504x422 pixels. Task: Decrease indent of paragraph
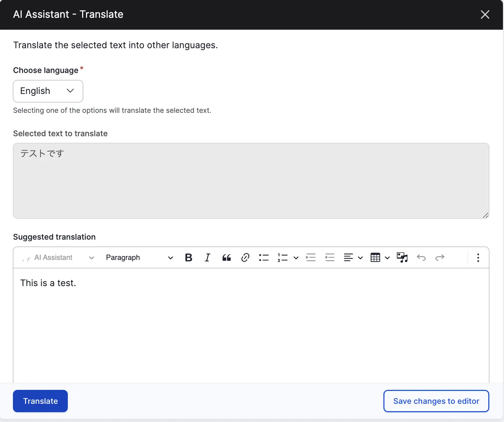[x=330, y=258]
